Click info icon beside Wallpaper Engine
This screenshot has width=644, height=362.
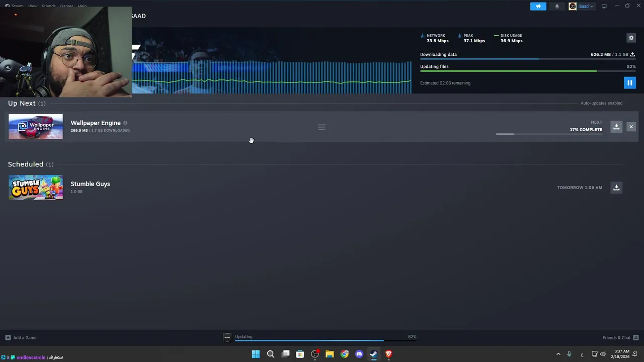tap(125, 123)
